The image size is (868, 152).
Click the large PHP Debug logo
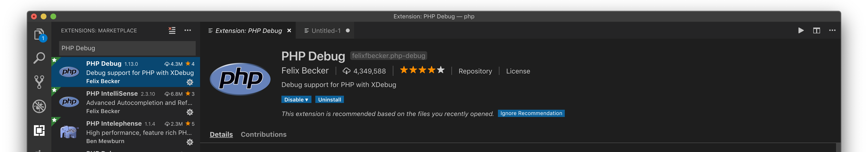click(240, 79)
